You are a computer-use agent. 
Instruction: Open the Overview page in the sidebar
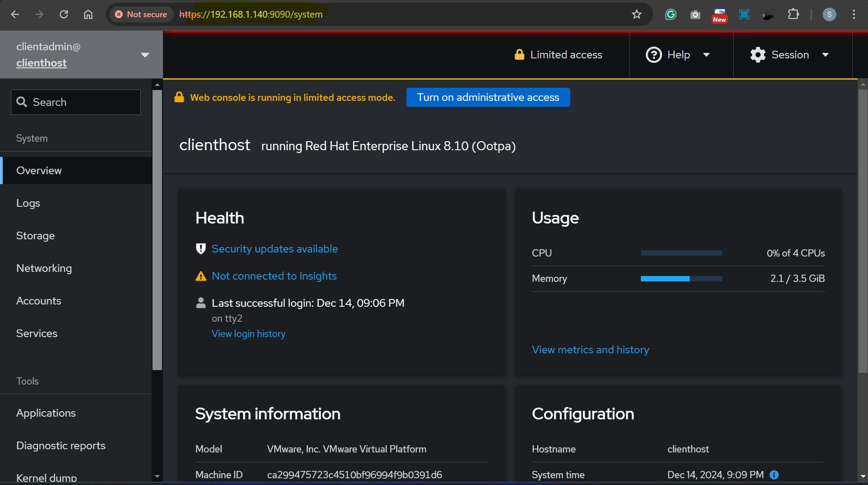tap(76, 171)
